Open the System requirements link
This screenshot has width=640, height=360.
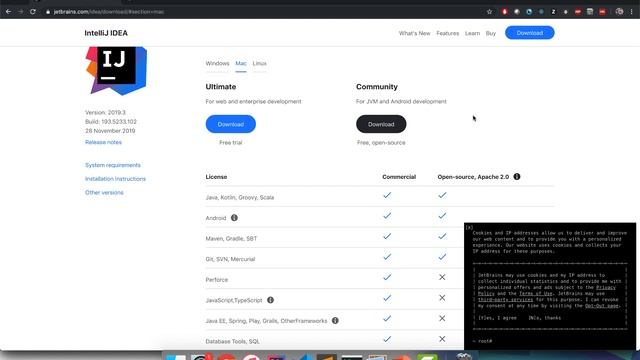pos(113,165)
